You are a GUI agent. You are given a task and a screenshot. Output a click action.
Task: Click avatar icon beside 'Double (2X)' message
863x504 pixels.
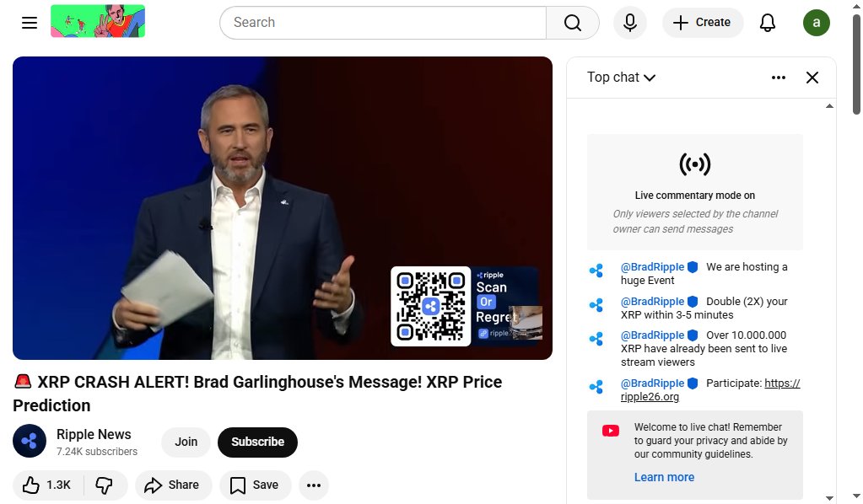[596, 305]
